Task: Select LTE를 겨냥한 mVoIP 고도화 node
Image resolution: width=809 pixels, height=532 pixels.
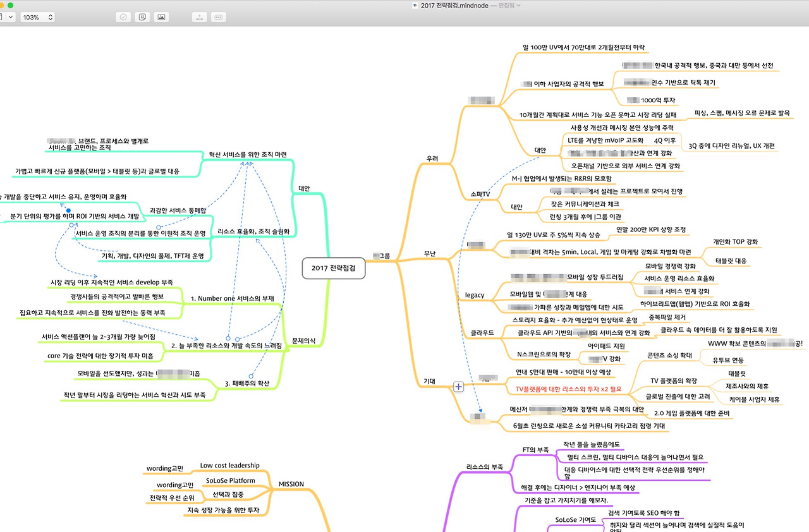Action: [606, 140]
